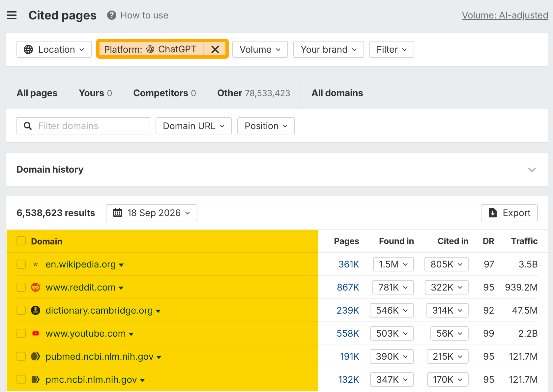The image size is (553, 392).
Task: Tick the www.youtube.com row checkbox
Action: pos(21,333)
